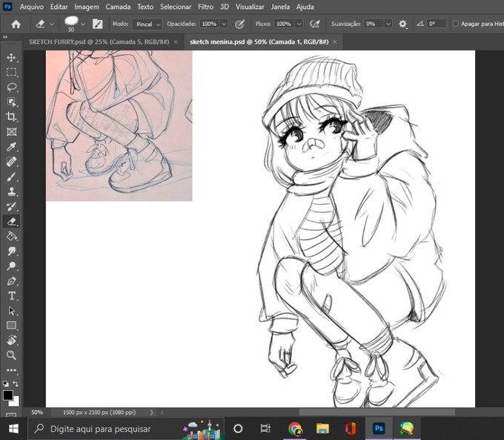Open the Filtro menu
504x440 pixels.
205,7
